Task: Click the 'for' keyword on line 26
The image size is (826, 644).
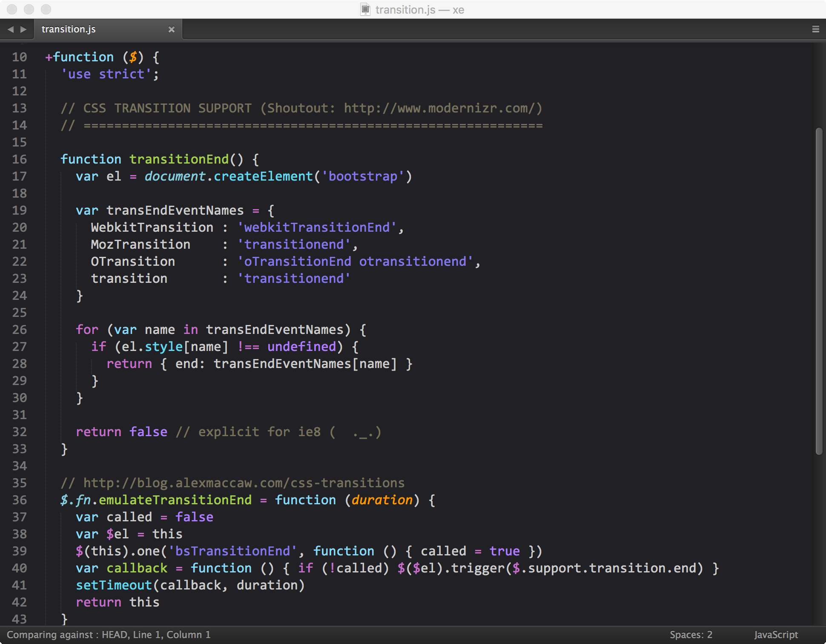Action: 87,330
